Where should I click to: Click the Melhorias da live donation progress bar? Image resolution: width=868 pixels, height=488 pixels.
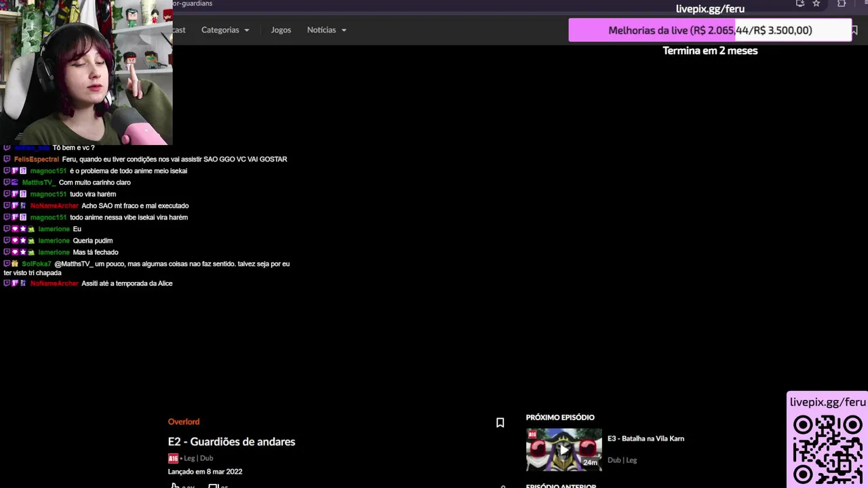[x=710, y=30]
